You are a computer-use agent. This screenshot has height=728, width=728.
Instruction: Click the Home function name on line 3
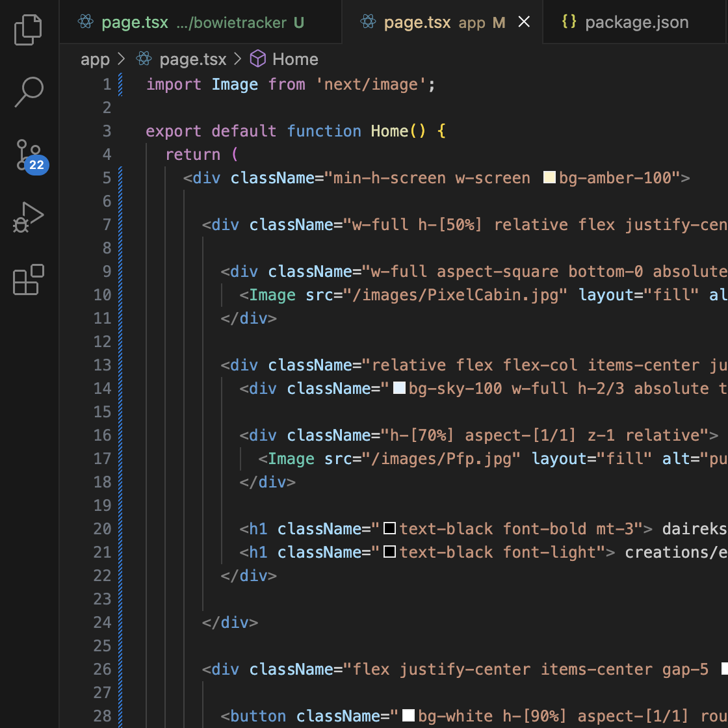pos(389,131)
